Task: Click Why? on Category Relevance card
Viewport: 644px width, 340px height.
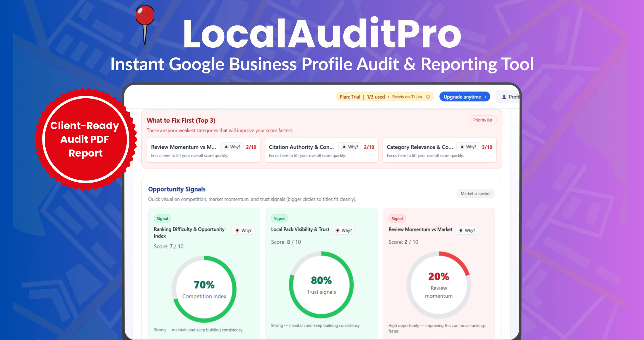Action: coord(468,147)
